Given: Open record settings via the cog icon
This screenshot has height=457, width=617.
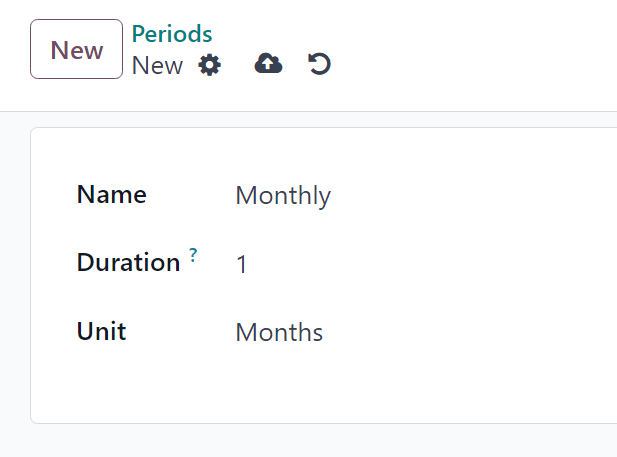Looking at the screenshot, I should pos(209,66).
